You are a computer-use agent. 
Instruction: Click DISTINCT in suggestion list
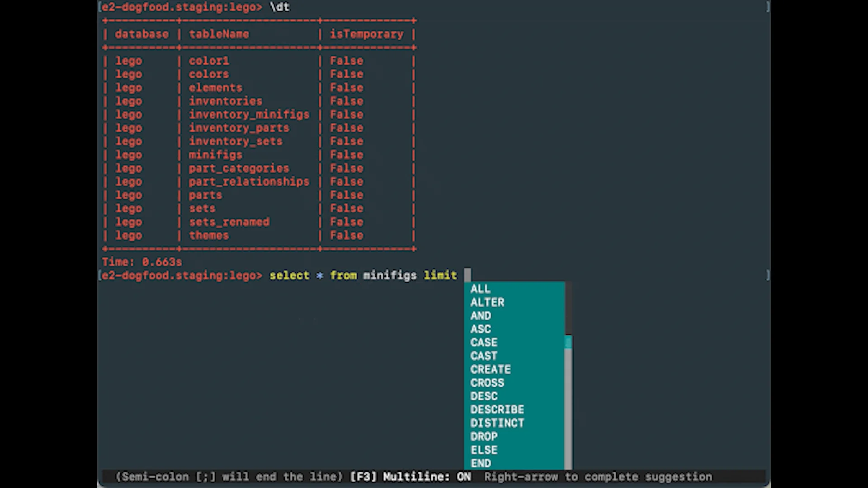tap(497, 423)
